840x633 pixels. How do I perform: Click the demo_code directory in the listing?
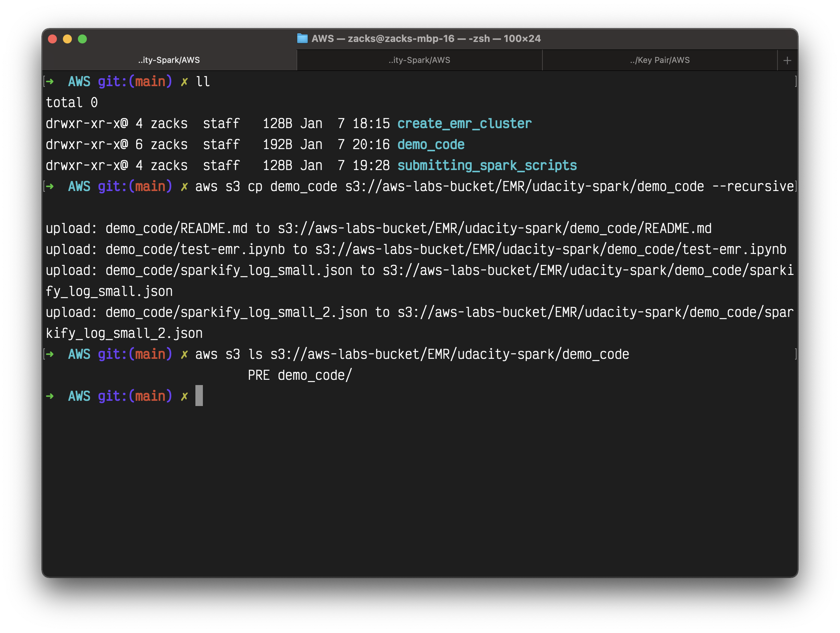(430, 145)
